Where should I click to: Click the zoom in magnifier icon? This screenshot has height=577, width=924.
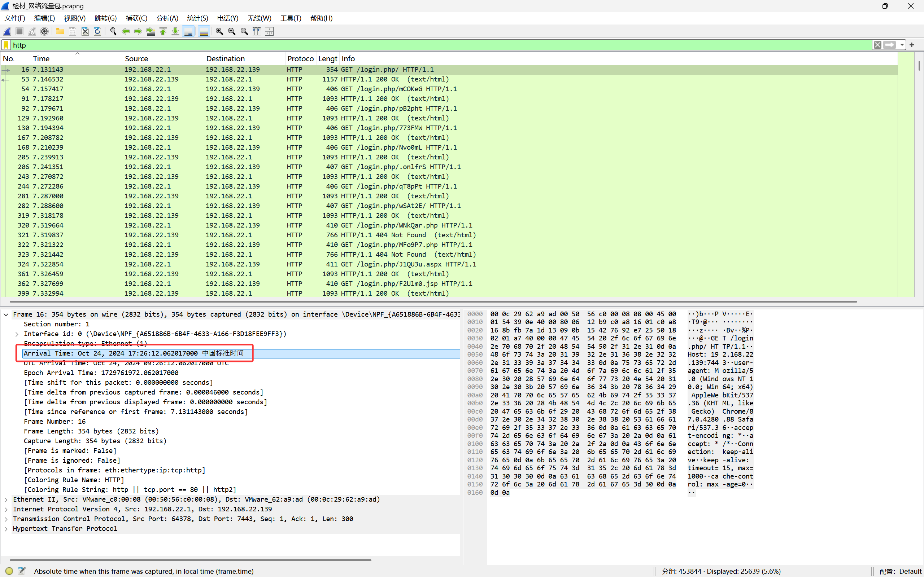[219, 32]
